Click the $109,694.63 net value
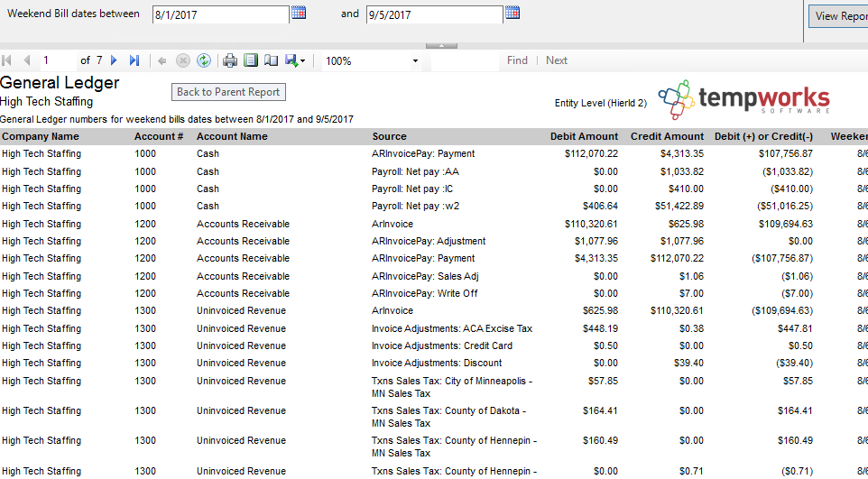 pyautogui.click(x=786, y=224)
